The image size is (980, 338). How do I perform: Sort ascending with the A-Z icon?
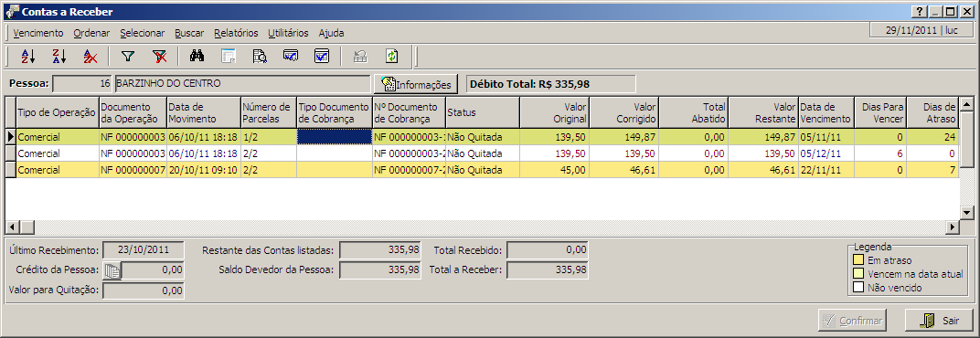[28, 57]
